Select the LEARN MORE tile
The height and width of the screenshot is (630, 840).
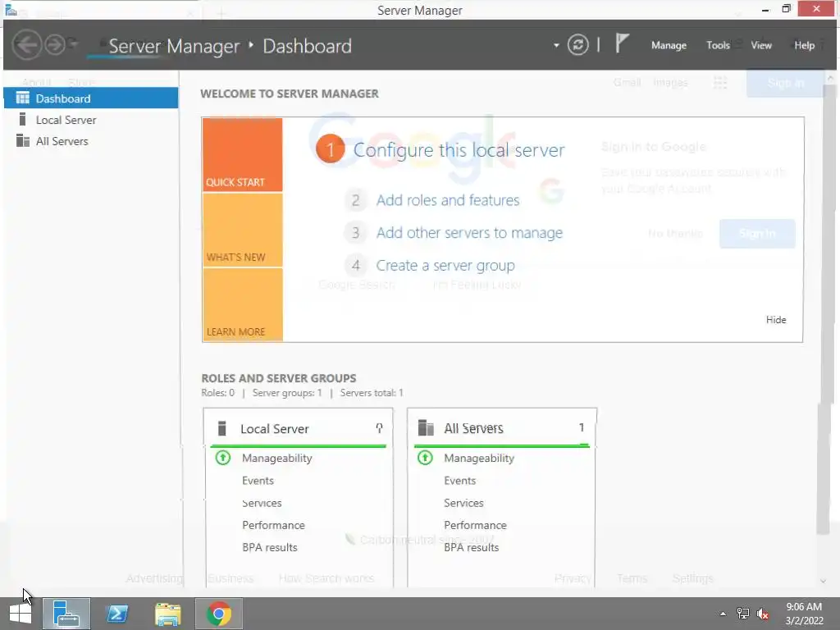(243, 304)
